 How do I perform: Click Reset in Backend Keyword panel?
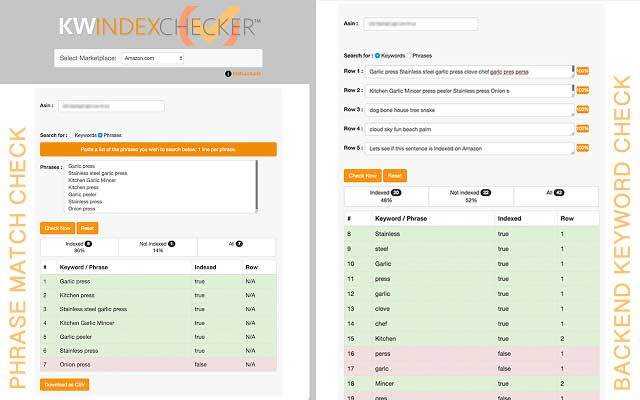click(x=395, y=176)
